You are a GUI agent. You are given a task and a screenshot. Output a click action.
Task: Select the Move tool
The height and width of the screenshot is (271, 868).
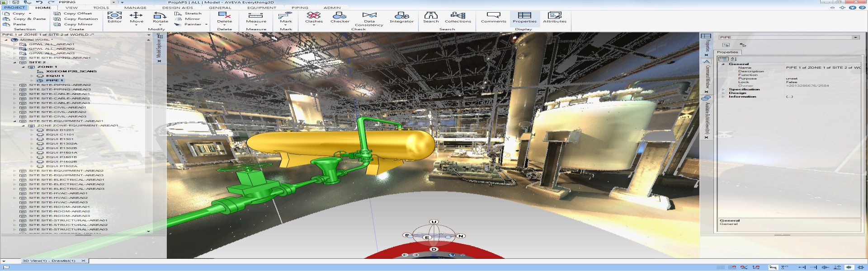(137, 18)
